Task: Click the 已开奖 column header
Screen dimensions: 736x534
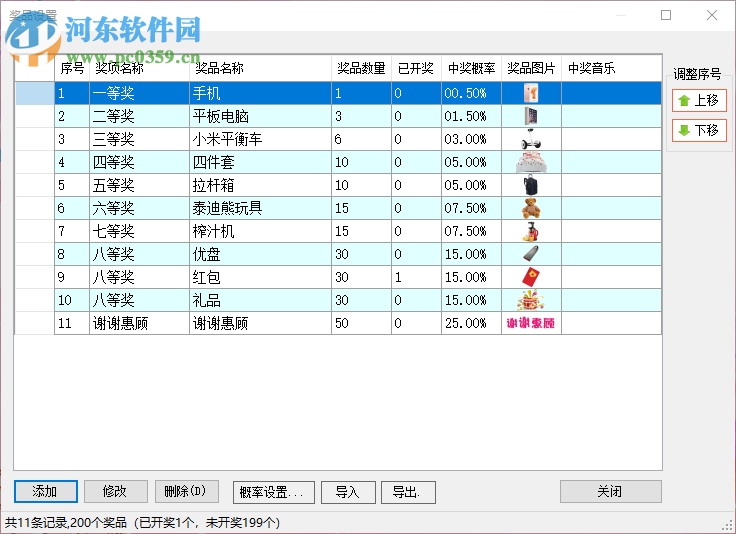Action: pyautogui.click(x=416, y=69)
